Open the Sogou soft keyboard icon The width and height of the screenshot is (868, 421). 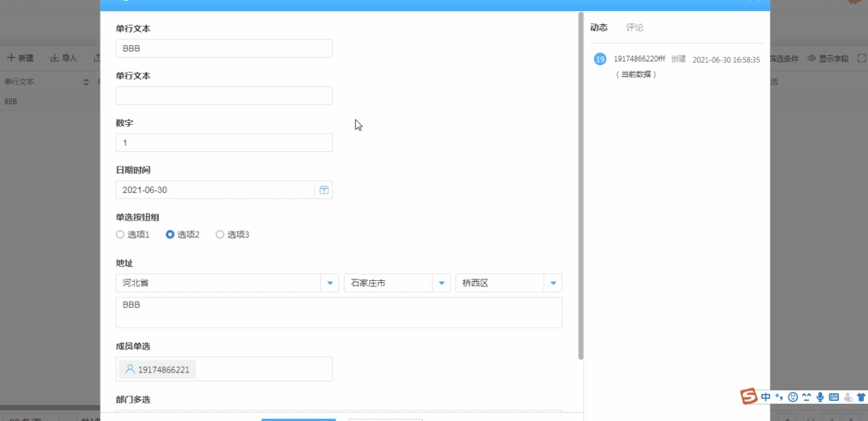pyautogui.click(x=834, y=397)
